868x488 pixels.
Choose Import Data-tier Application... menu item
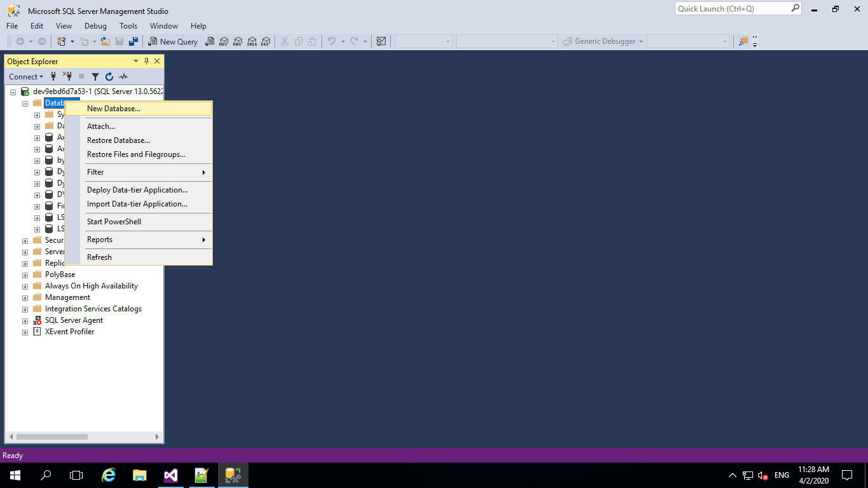click(139, 204)
